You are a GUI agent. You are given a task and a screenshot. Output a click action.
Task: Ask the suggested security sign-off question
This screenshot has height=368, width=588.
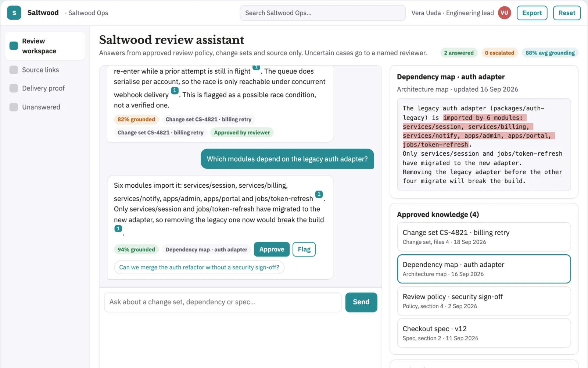[x=199, y=268]
